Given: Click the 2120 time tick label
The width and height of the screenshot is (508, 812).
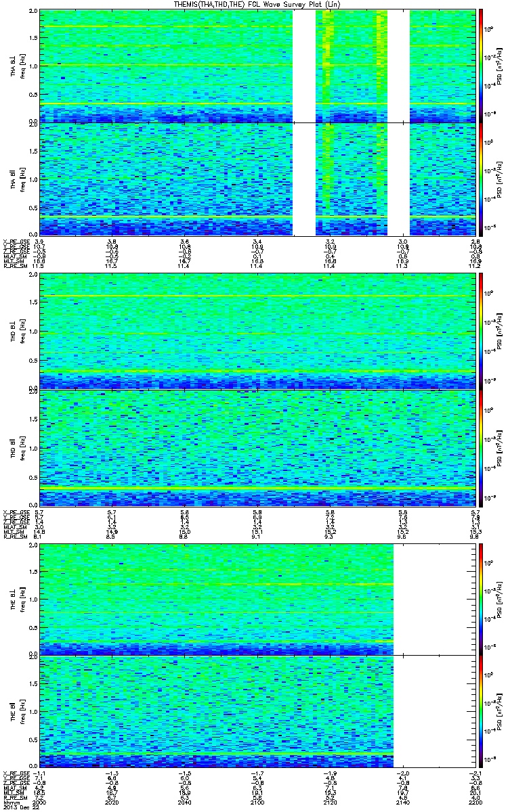Looking at the screenshot, I should [x=330, y=803].
